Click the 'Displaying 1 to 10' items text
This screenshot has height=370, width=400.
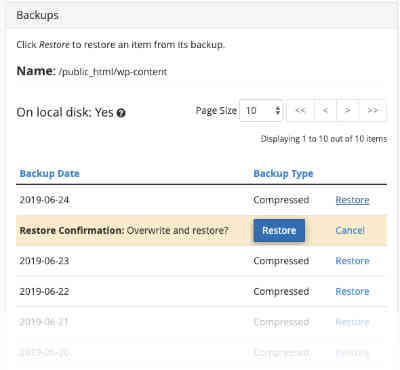pyautogui.click(x=324, y=139)
